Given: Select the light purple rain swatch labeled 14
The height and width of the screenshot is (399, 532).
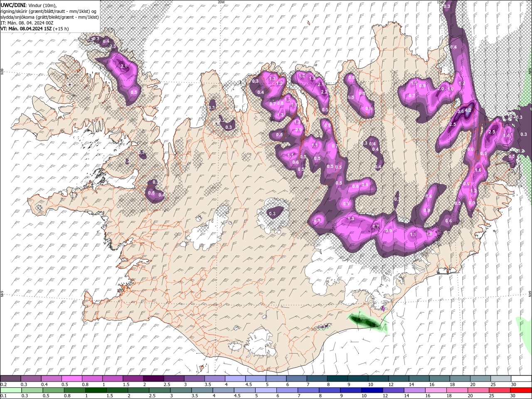Looking at the screenshot, I should [x=414, y=390].
